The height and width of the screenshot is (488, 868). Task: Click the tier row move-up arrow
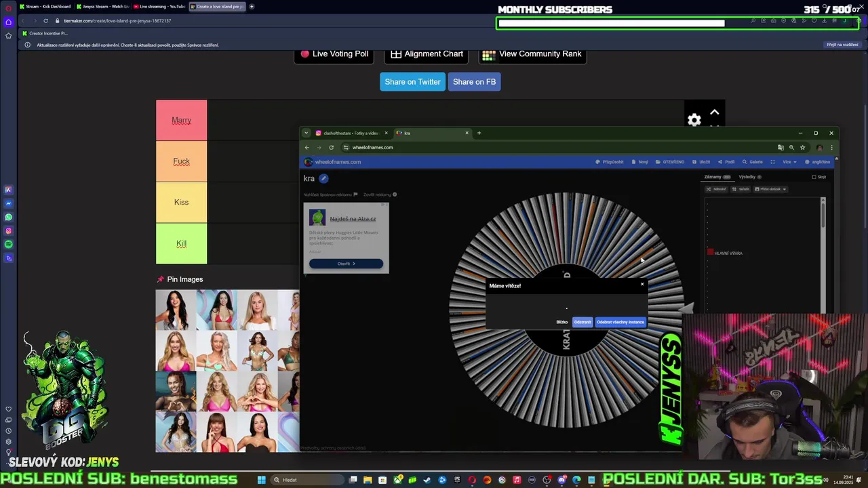coord(714,113)
